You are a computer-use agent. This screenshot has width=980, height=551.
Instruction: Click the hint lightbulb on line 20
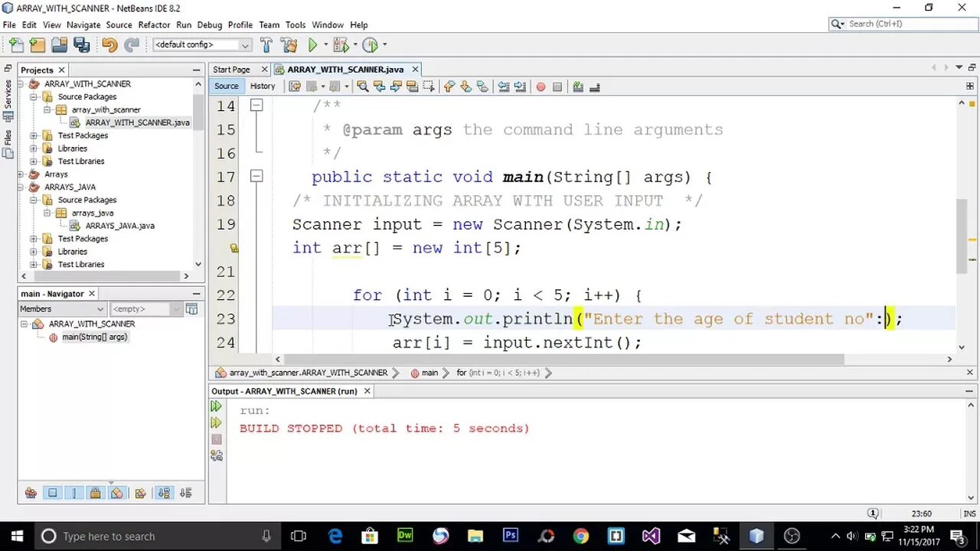pos(234,248)
